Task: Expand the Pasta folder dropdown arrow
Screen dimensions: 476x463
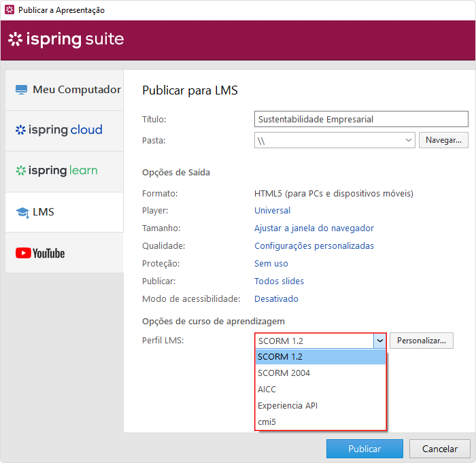Action: tap(409, 140)
